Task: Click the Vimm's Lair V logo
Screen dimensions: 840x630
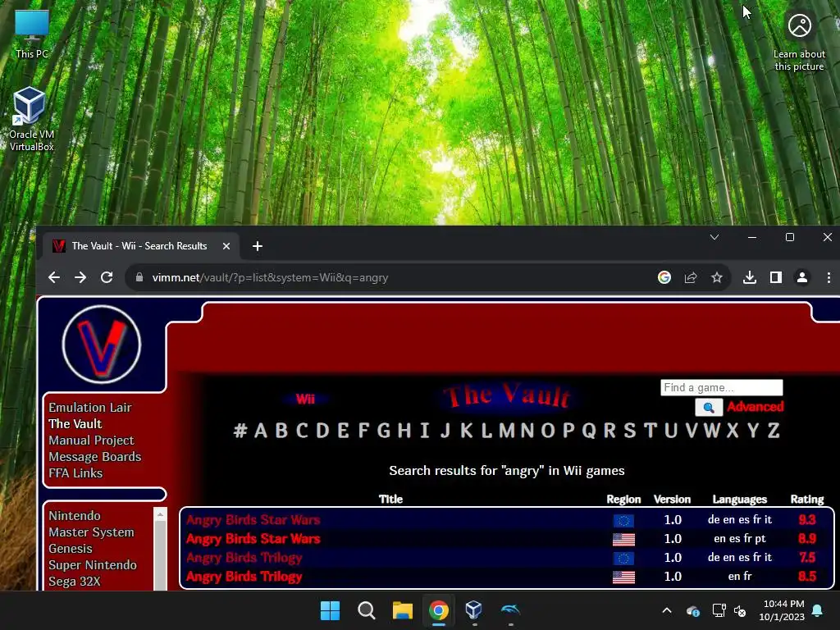Action: (101, 345)
